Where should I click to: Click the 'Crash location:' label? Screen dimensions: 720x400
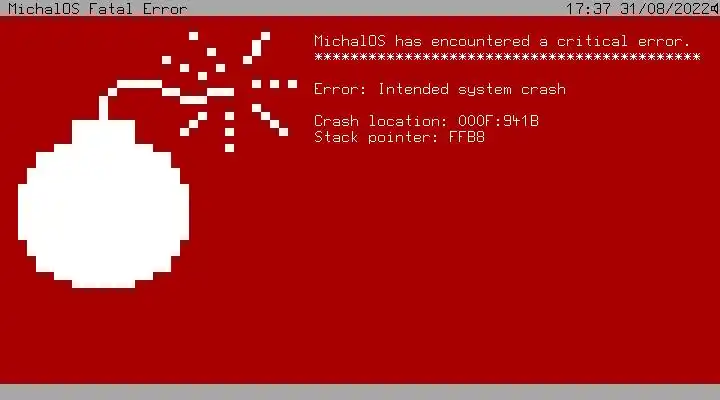[x=381, y=121]
